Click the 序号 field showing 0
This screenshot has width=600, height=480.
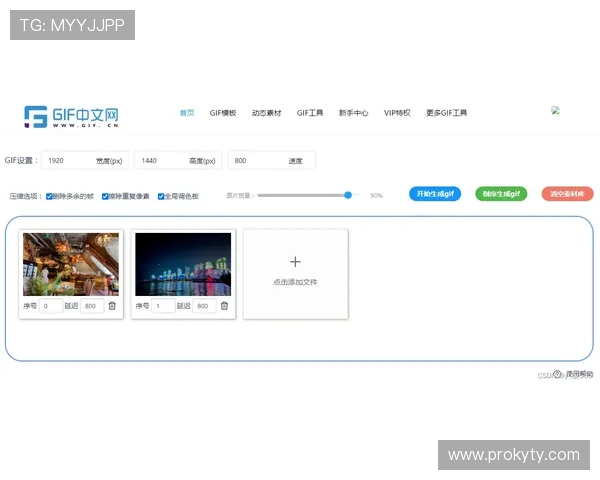point(51,306)
